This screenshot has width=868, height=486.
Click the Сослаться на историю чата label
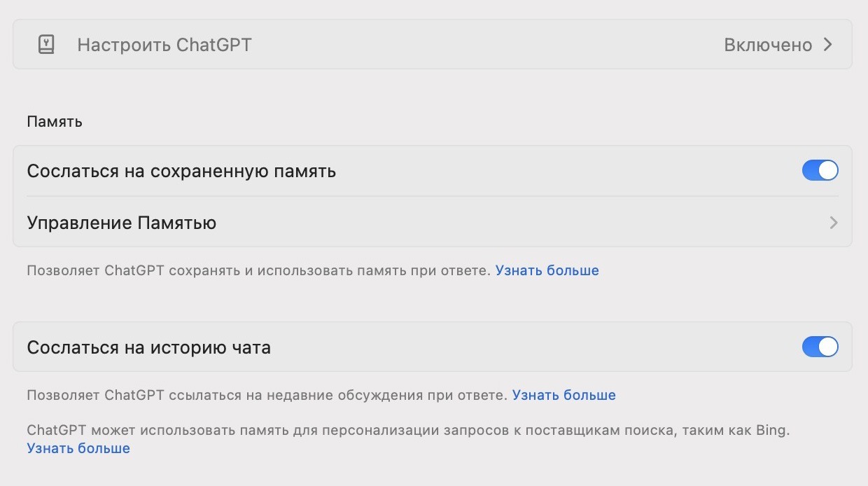148,347
